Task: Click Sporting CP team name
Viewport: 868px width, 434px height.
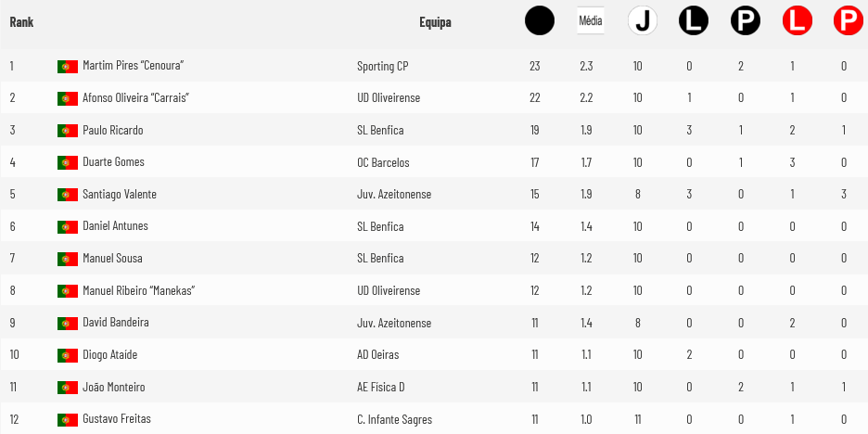Action: pos(382,67)
